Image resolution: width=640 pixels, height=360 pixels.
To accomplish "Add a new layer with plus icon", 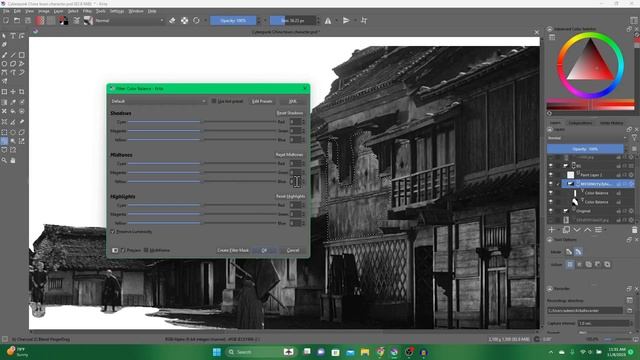I will [551, 230].
